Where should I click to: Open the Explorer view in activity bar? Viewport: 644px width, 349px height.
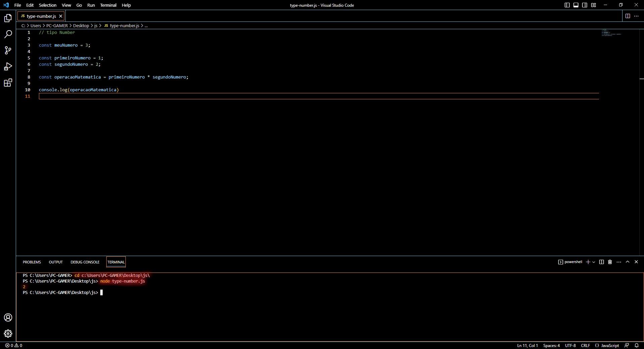click(x=8, y=18)
